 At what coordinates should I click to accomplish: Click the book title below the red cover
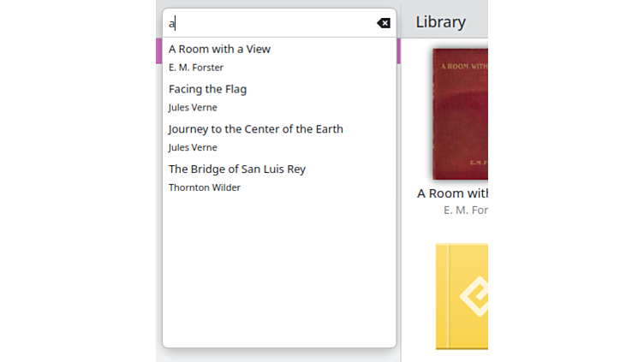(452, 193)
